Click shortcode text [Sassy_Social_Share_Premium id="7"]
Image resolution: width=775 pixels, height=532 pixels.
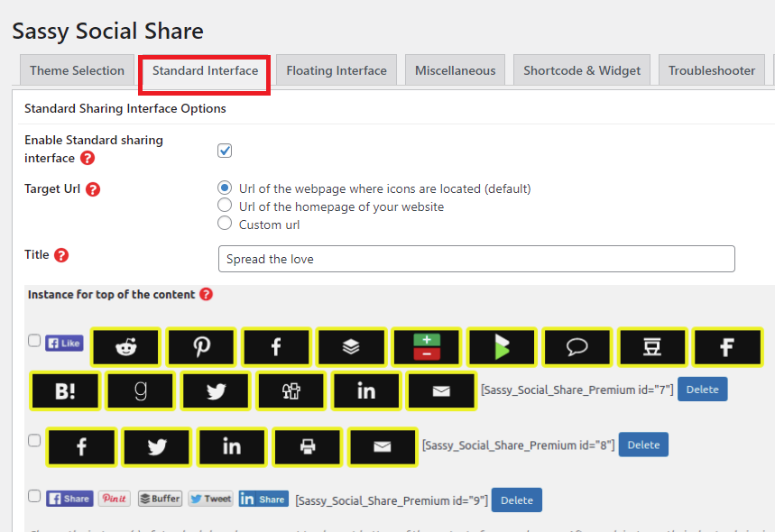pos(577,390)
